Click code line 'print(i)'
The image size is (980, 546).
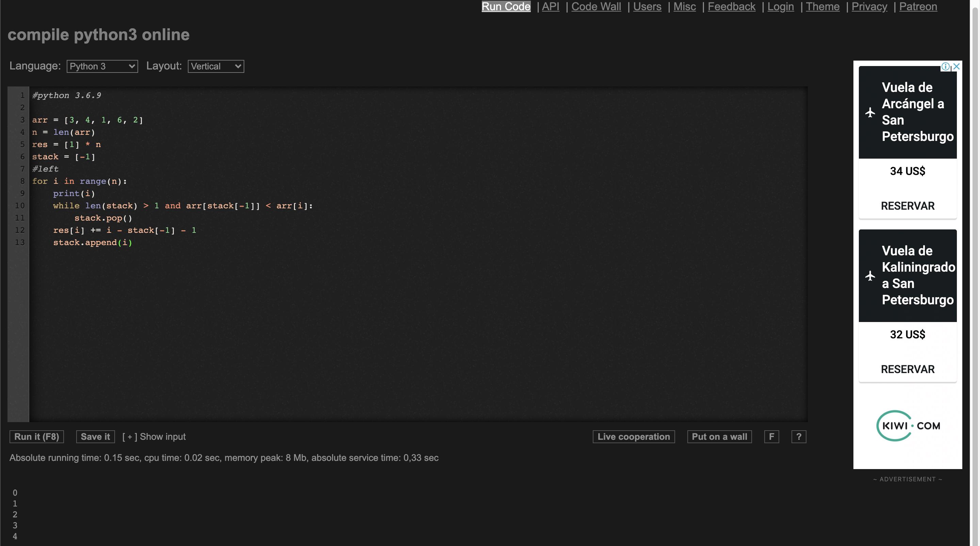click(x=74, y=193)
